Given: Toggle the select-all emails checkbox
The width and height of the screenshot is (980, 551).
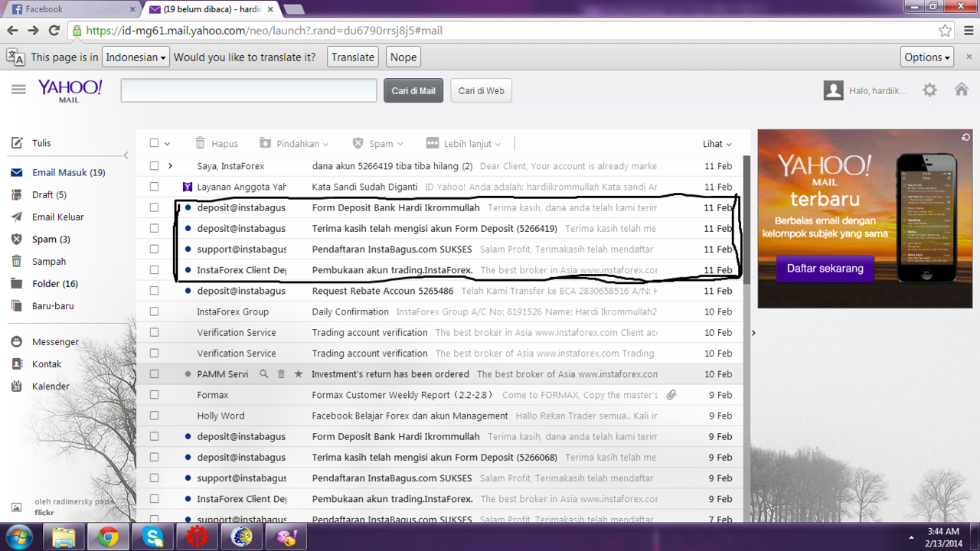Looking at the screenshot, I should click(155, 143).
